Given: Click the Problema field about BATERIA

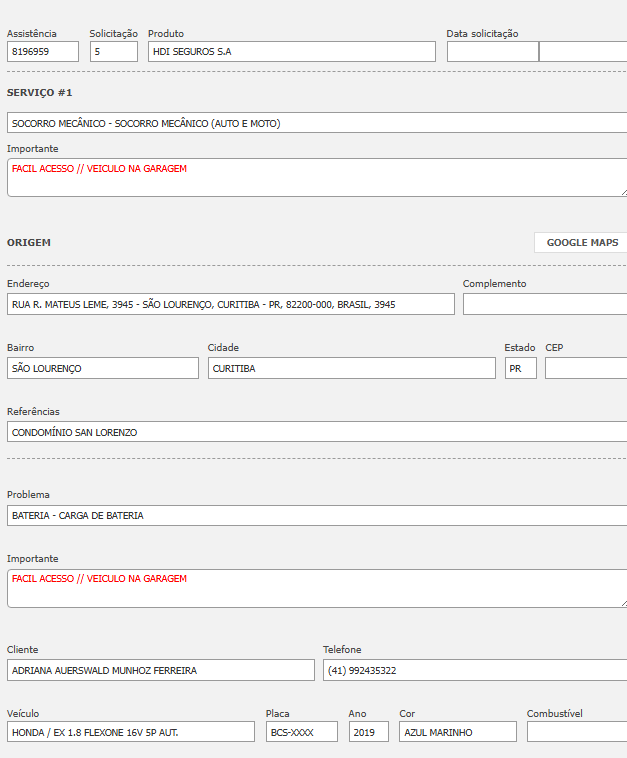Looking at the screenshot, I should click(x=316, y=516).
